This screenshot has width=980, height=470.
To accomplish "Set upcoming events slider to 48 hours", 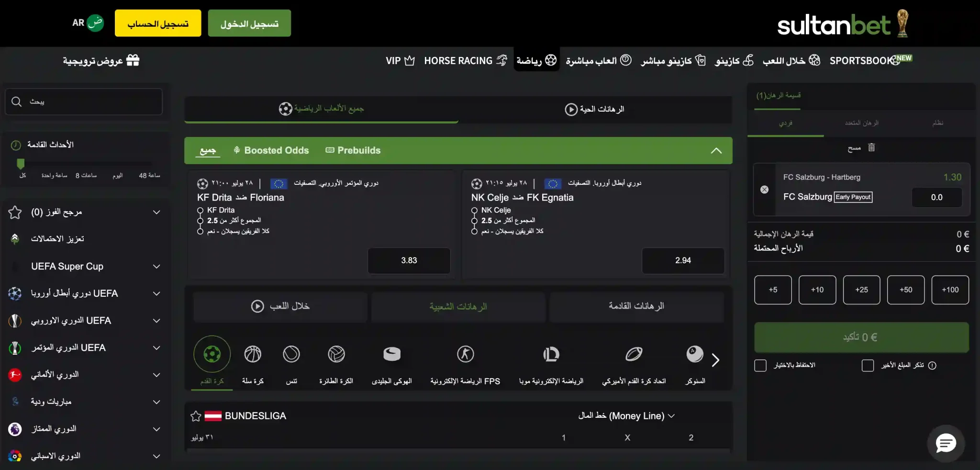I will click(x=149, y=176).
